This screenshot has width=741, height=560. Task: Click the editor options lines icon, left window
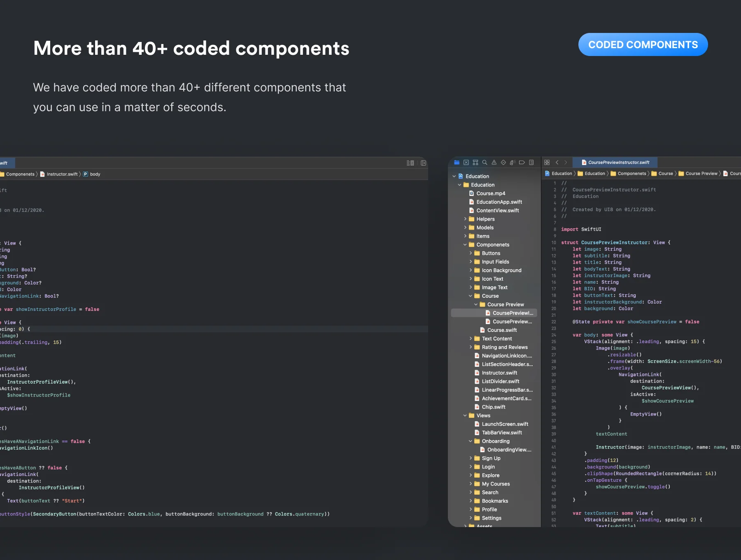[x=410, y=163]
